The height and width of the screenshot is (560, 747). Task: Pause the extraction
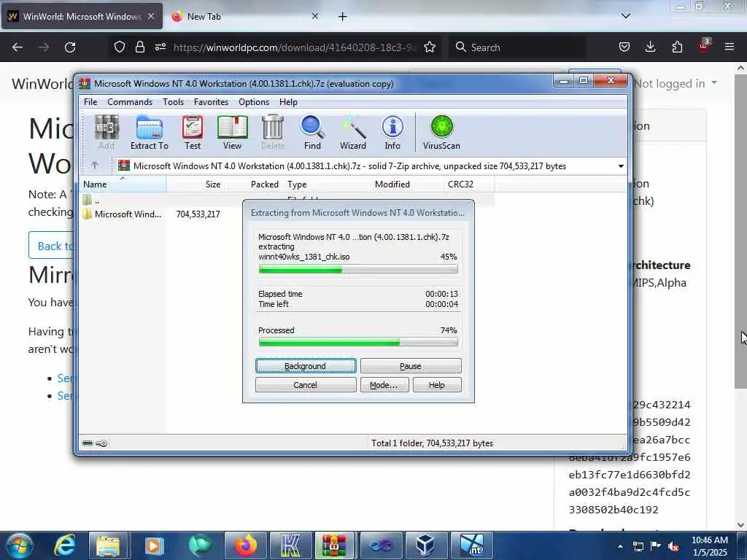(411, 366)
